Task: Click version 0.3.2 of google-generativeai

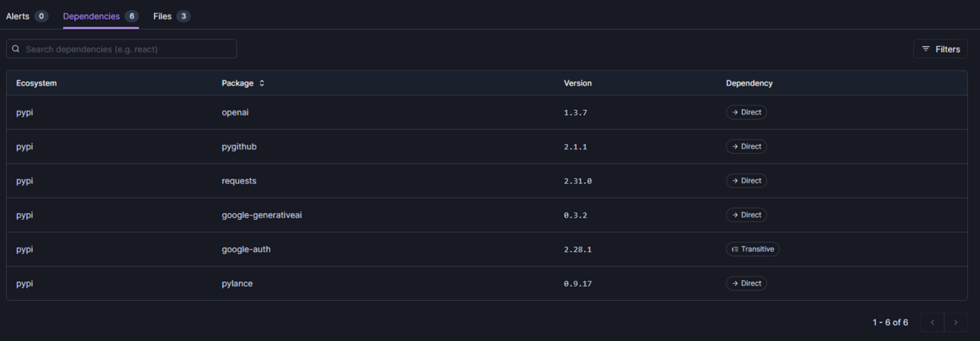Action: [575, 215]
